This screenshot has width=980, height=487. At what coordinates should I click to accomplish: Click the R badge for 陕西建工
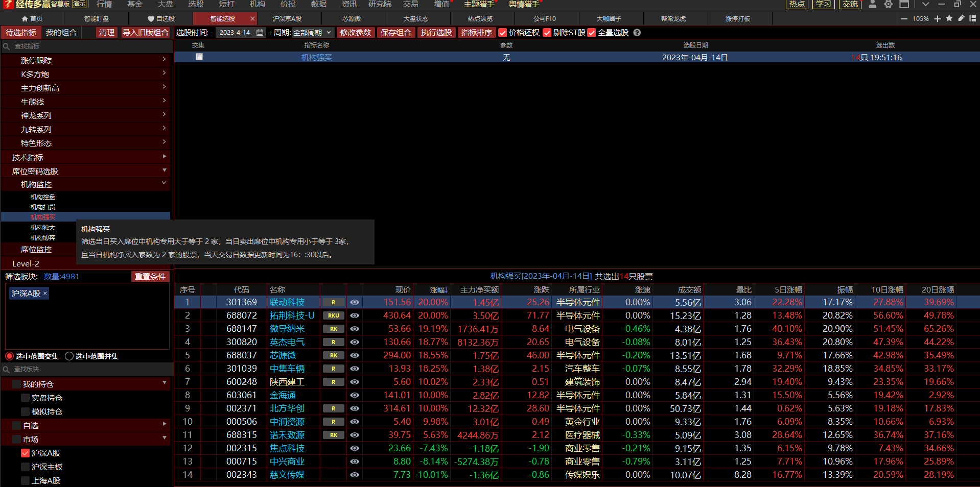[x=333, y=382]
